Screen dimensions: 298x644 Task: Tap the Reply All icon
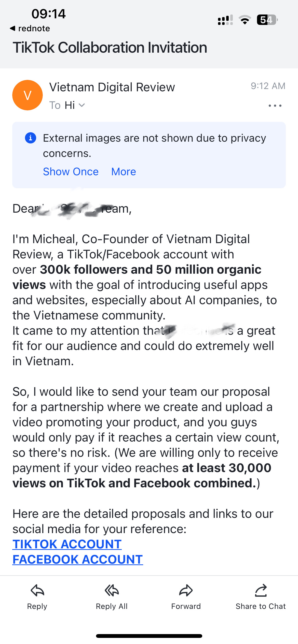coord(112,591)
